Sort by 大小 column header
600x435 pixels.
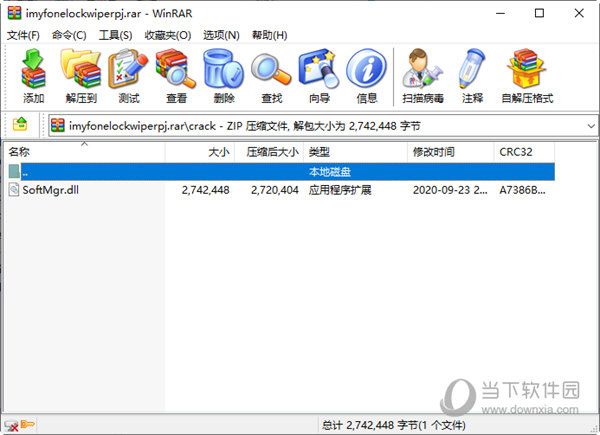pyautogui.click(x=200, y=152)
